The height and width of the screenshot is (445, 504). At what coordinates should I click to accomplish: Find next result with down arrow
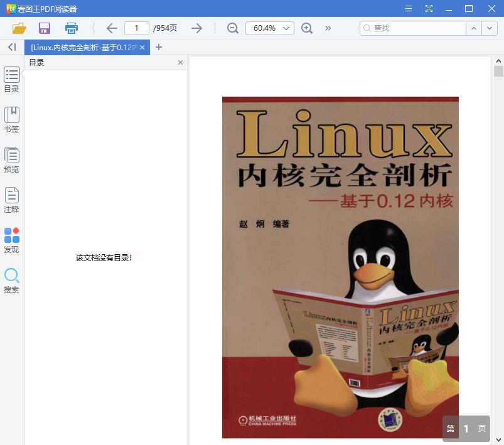pyautogui.click(x=490, y=28)
